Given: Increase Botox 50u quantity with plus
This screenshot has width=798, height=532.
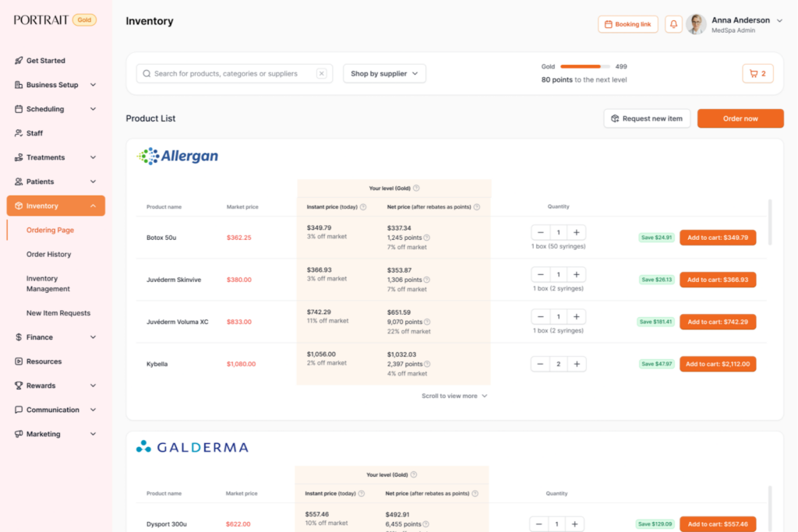Looking at the screenshot, I should (x=576, y=233).
